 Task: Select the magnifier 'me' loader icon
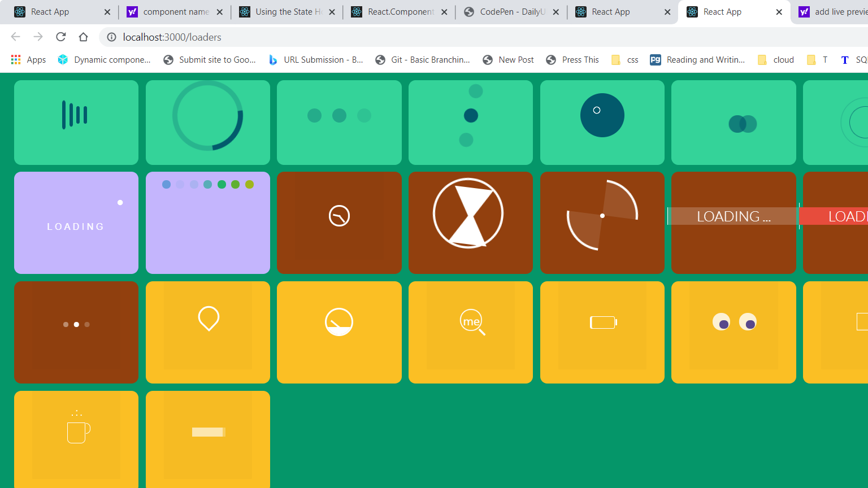pyautogui.click(x=472, y=323)
